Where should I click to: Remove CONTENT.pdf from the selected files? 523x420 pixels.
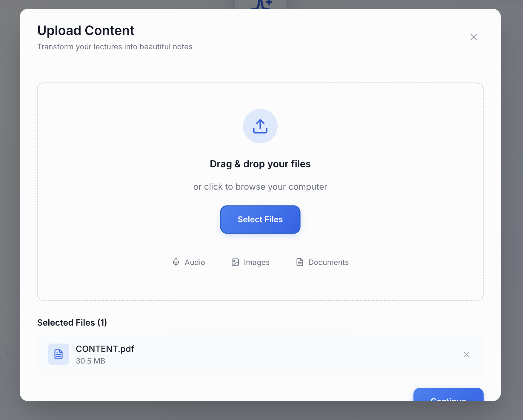[466, 354]
